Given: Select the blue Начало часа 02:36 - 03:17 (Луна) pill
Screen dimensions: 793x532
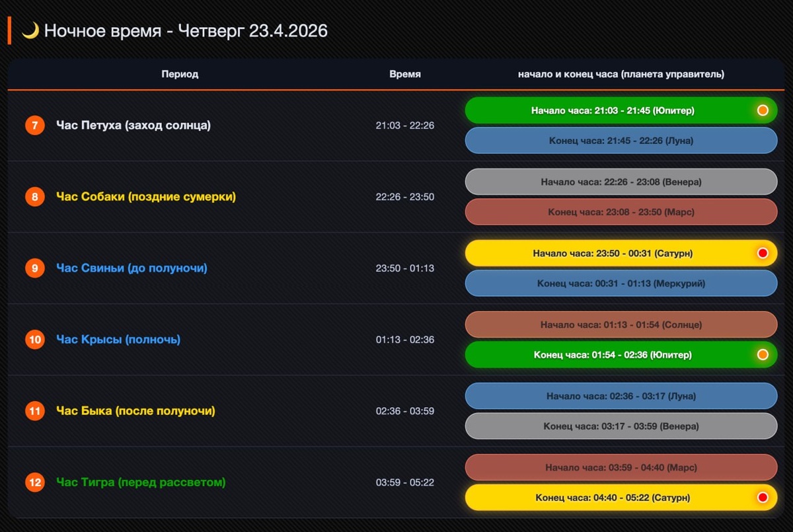Looking at the screenshot, I should 621,396.
